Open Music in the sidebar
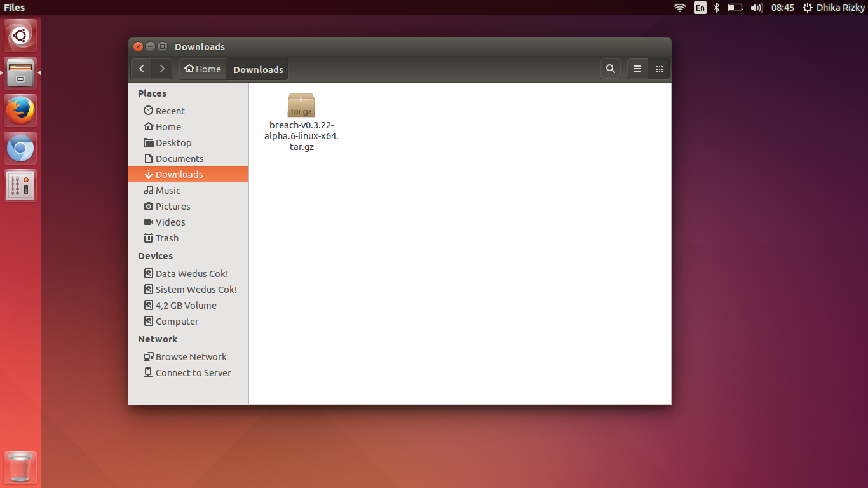The width and height of the screenshot is (868, 488). point(188,190)
